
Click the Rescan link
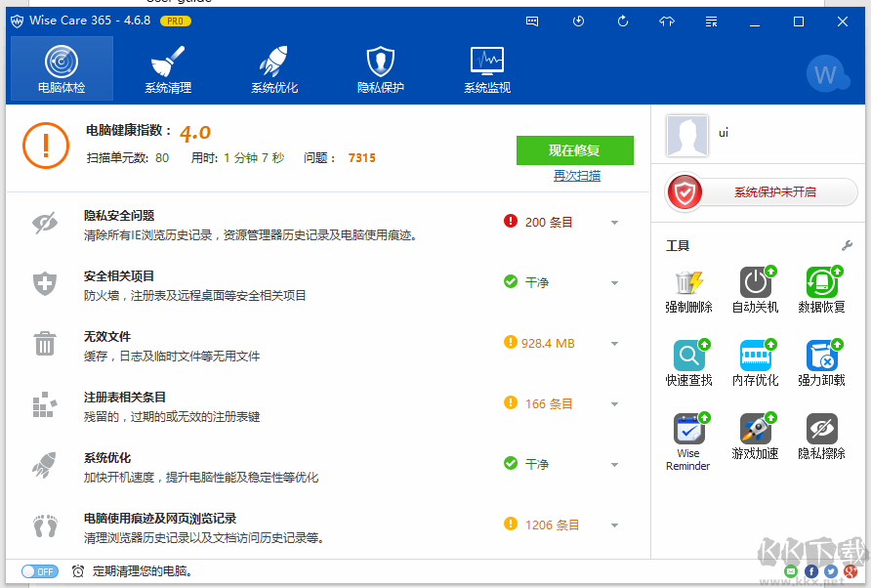click(575, 176)
